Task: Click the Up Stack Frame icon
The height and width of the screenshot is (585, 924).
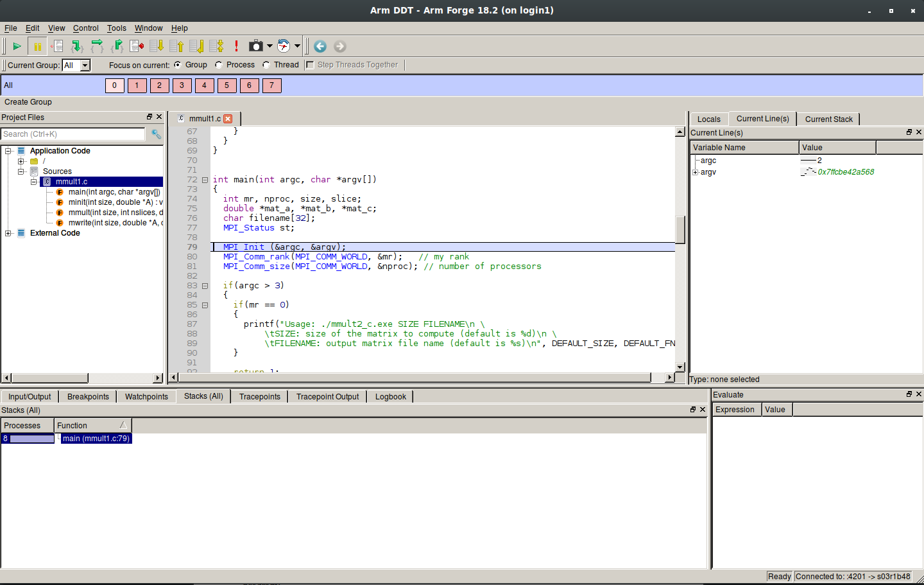Action: click(x=176, y=46)
